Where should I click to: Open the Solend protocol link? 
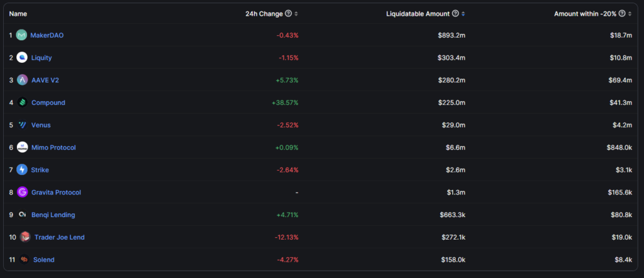[x=44, y=259]
